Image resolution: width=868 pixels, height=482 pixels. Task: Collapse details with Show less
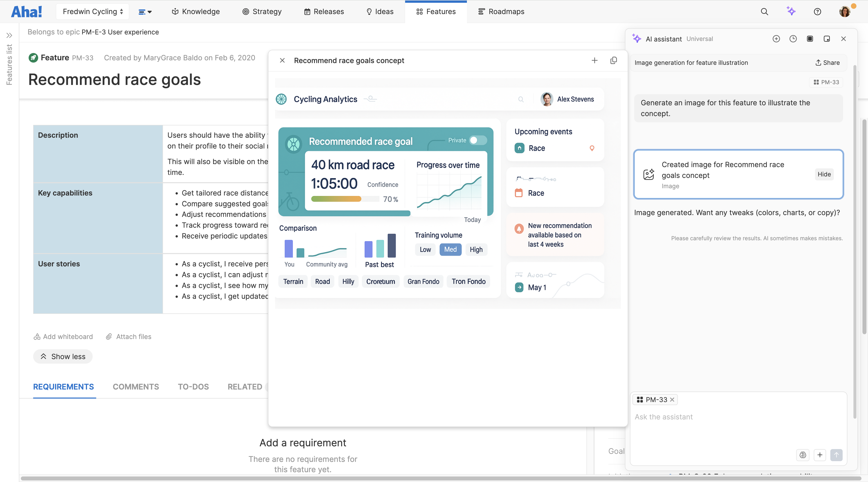point(63,356)
